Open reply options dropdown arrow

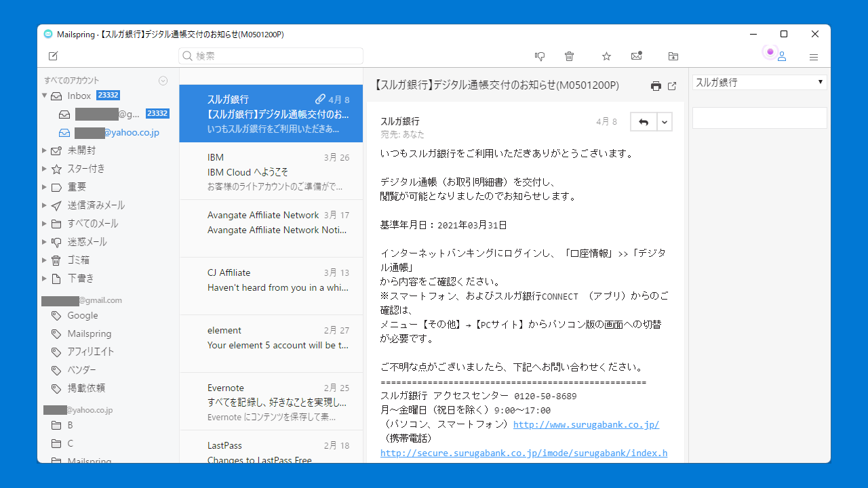pyautogui.click(x=665, y=122)
